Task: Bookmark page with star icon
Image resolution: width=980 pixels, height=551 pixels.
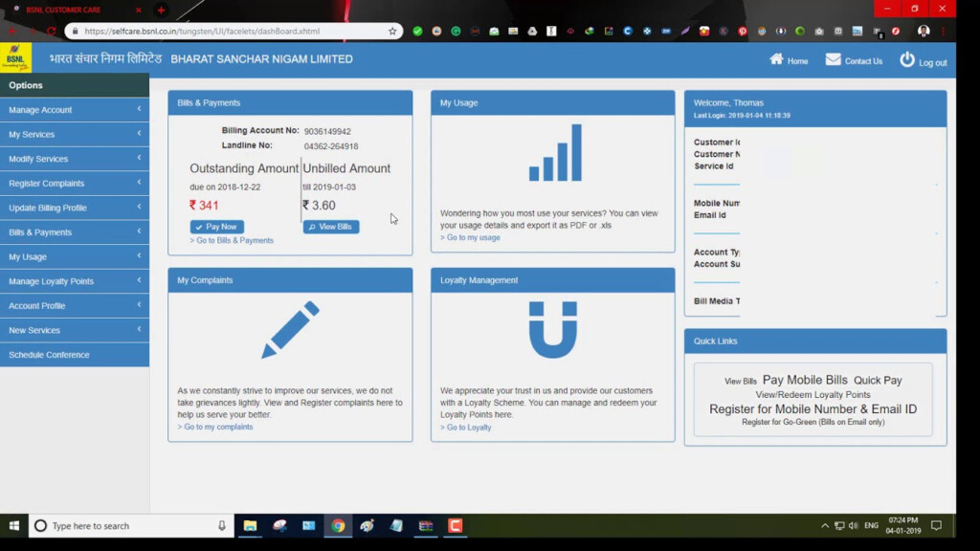Action: 392,31
